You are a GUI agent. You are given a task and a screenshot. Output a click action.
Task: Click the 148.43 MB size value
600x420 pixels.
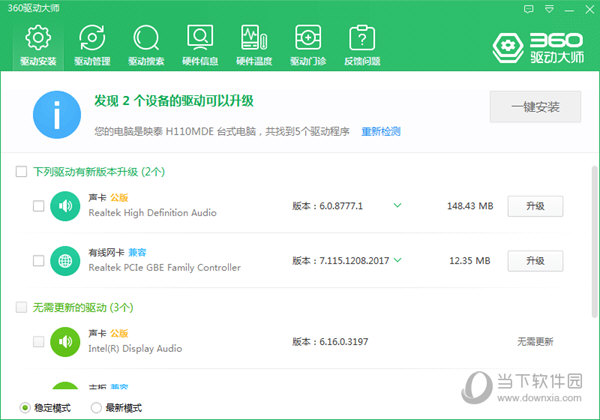click(x=470, y=206)
